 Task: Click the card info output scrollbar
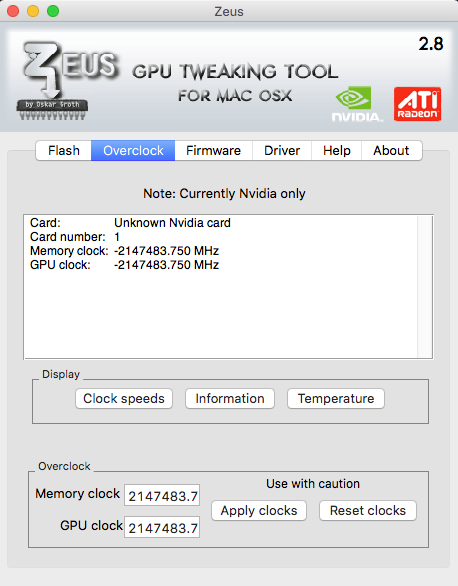425,287
